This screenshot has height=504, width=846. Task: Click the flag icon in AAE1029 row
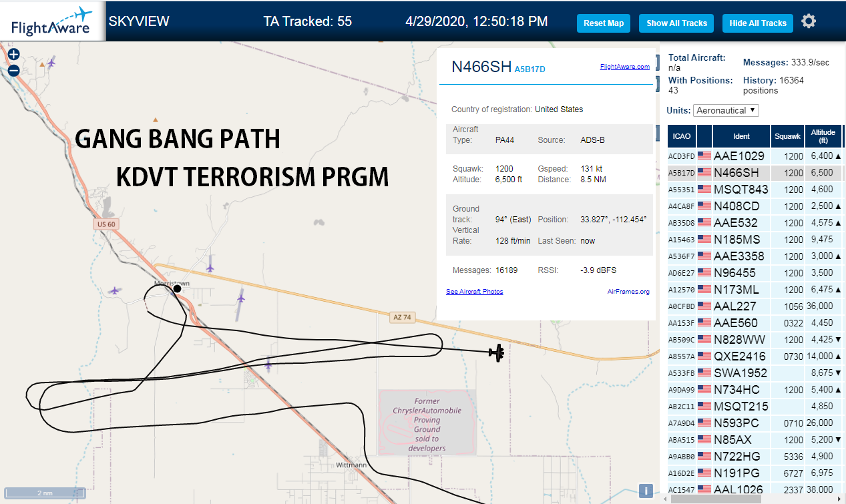click(704, 156)
